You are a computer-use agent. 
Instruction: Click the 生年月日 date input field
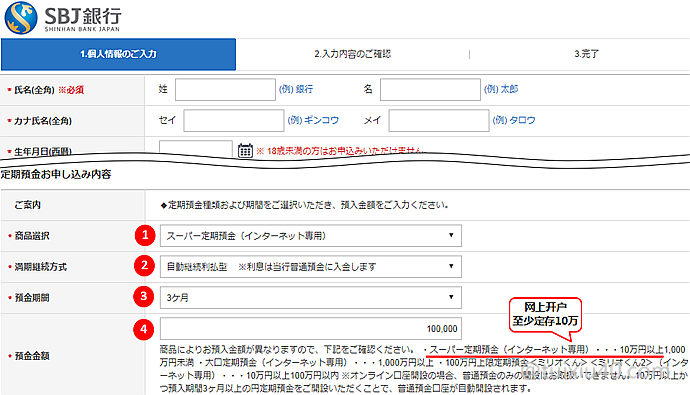[196, 149]
